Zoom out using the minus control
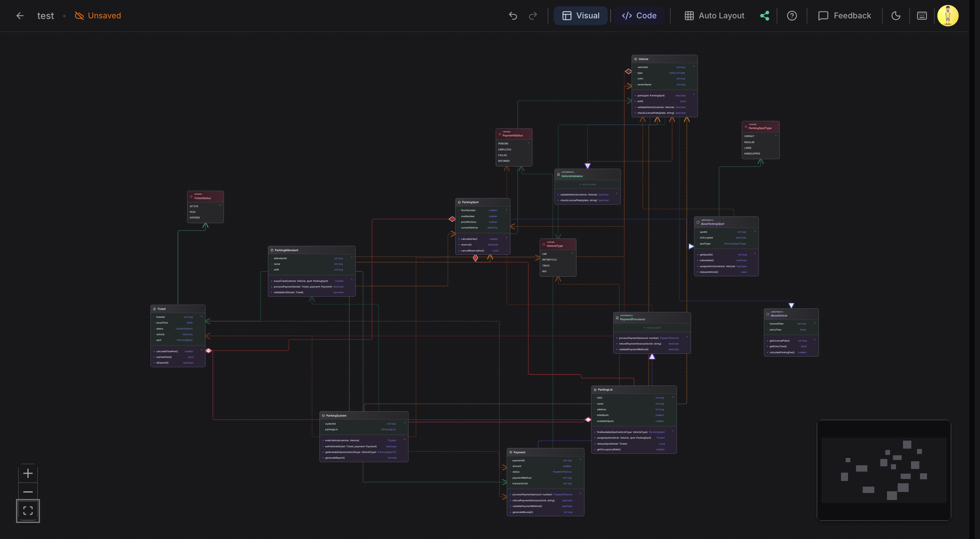Screen dimensions: 980x539 click(x=28, y=492)
